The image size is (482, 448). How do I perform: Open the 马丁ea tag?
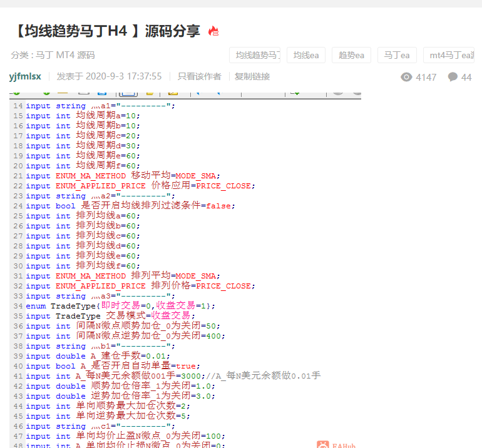(397, 55)
